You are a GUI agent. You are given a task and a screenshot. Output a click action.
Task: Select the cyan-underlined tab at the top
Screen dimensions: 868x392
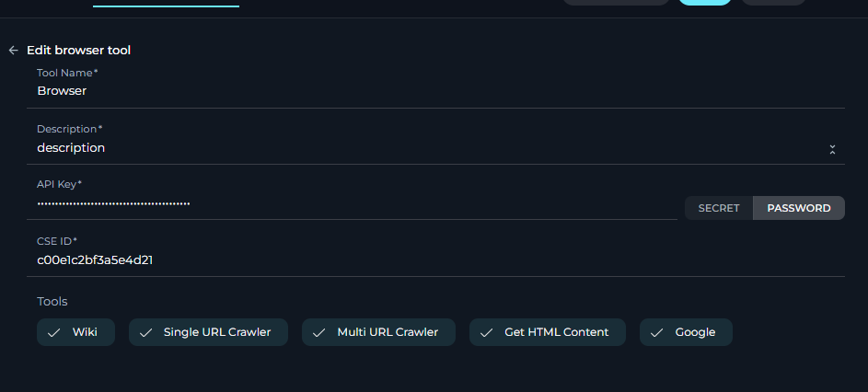click(x=166, y=4)
